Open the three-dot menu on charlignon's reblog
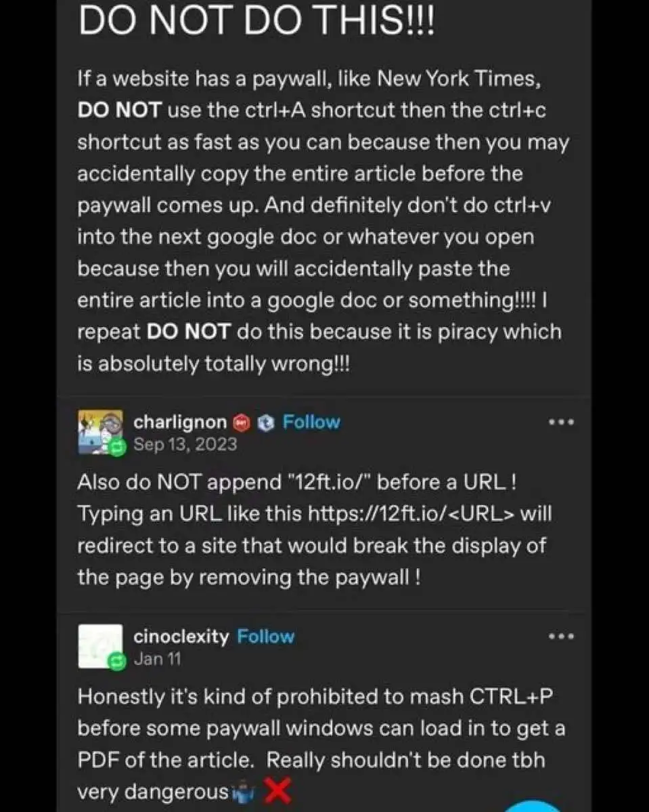Viewport: 649px width, 812px height. coord(562,423)
